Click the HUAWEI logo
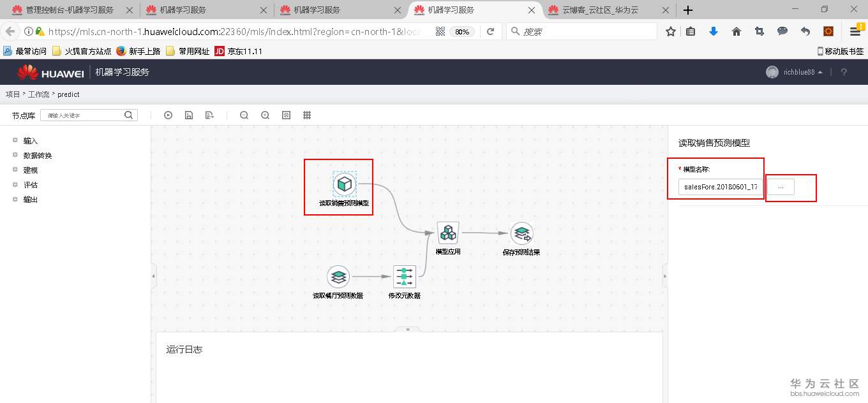The height and width of the screenshot is (403, 868). coord(50,72)
